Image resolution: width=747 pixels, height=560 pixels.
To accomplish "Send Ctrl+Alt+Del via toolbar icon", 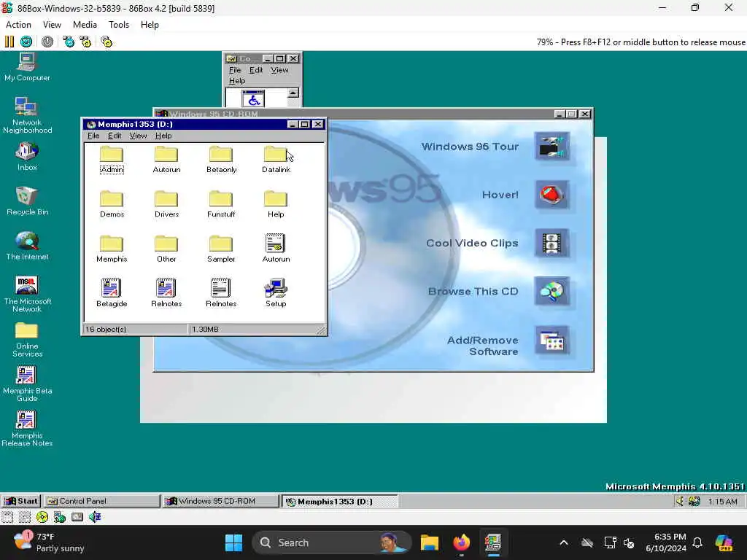I will tap(69, 42).
